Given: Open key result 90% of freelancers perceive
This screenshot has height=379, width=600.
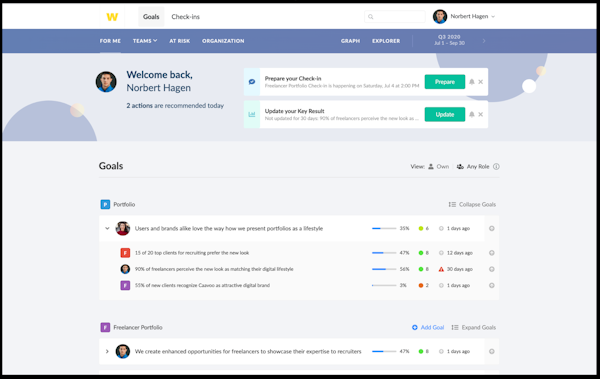Looking at the screenshot, I should click(x=214, y=269).
